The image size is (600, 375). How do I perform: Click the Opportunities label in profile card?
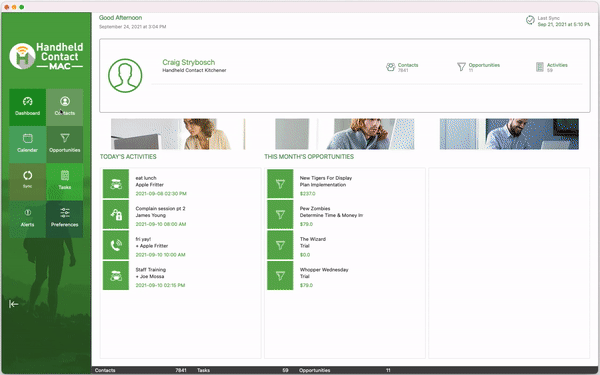484,65
